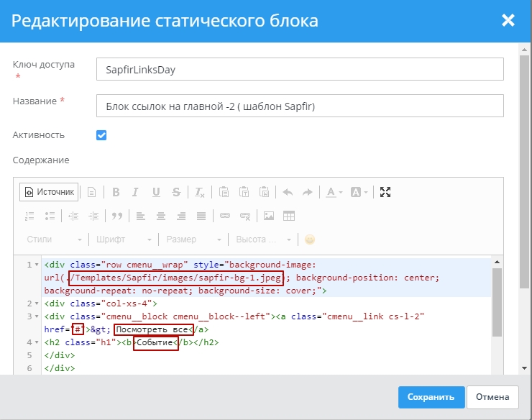Open the text color picker

(334, 192)
